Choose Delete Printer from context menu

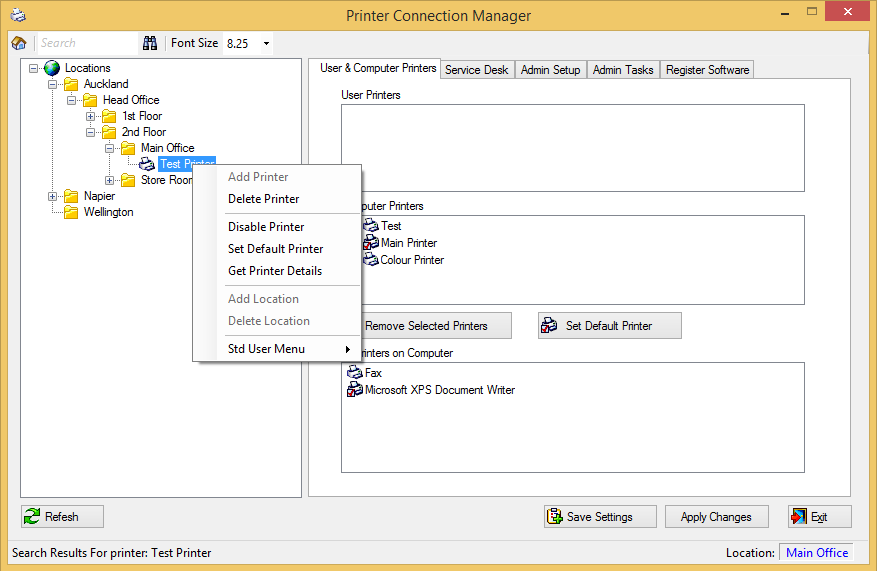[263, 199]
